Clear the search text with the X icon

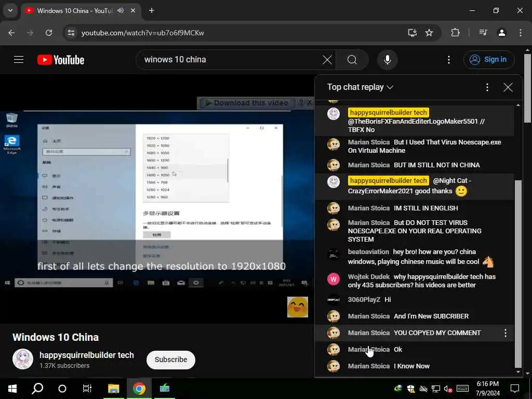[327, 60]
